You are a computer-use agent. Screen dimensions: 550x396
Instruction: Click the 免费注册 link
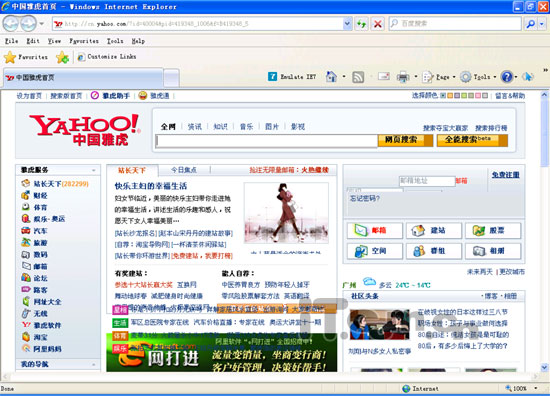(505, 175)
